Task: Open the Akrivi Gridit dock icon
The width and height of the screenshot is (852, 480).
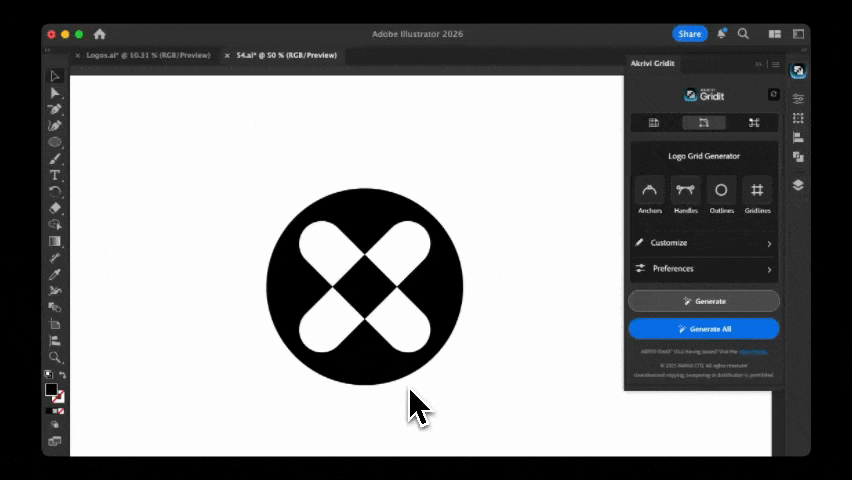Action: pos(798,71)
